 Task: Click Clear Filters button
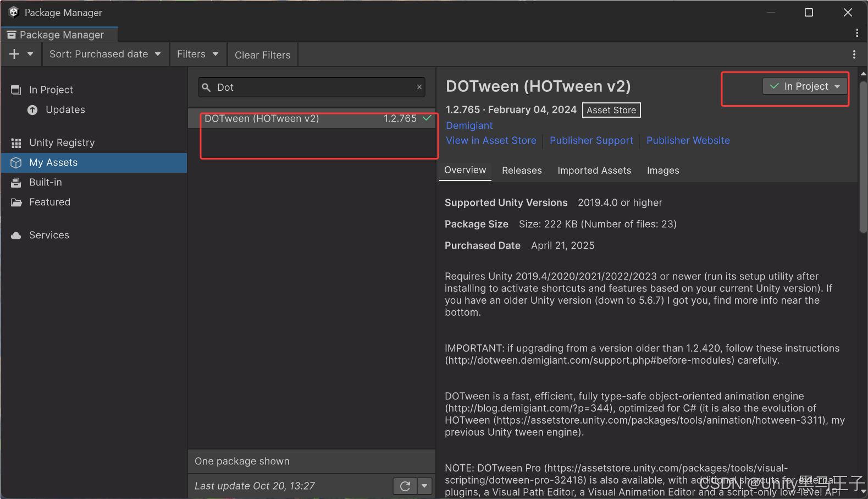263,54
